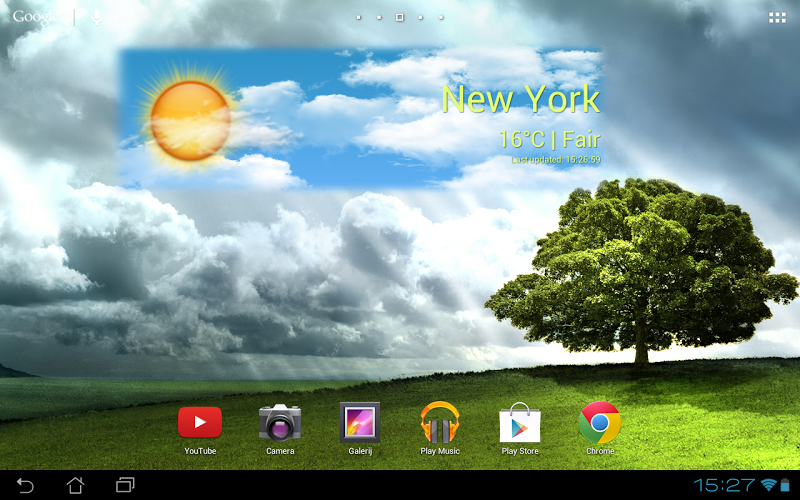Tap the battery status icon
Image resolution: width=800 pixels, height=500 pixels.
coord(785,485)
